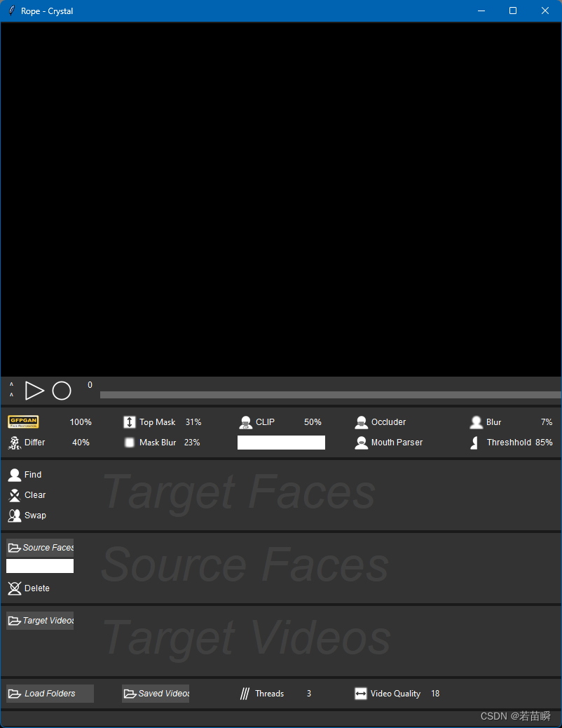This screenshot has height=728, width=562.
Task: Click the Load Folders button
Action: [50, 694]
